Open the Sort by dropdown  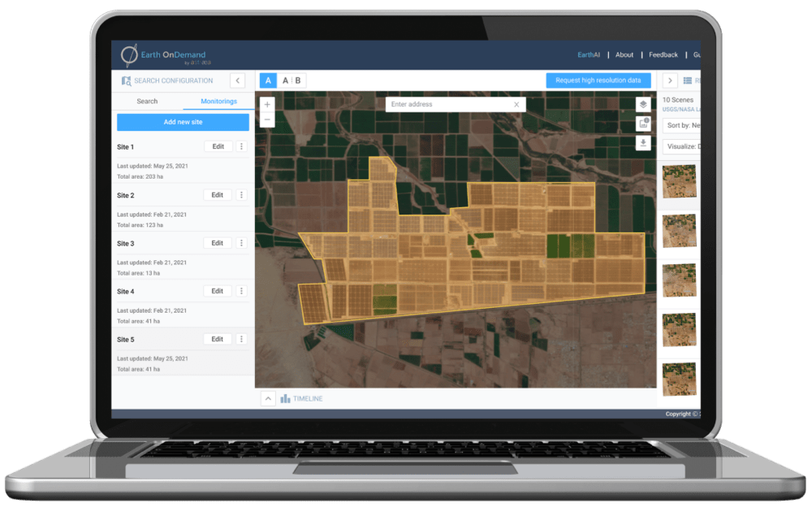pyautogui.click(x=682, y=126)
